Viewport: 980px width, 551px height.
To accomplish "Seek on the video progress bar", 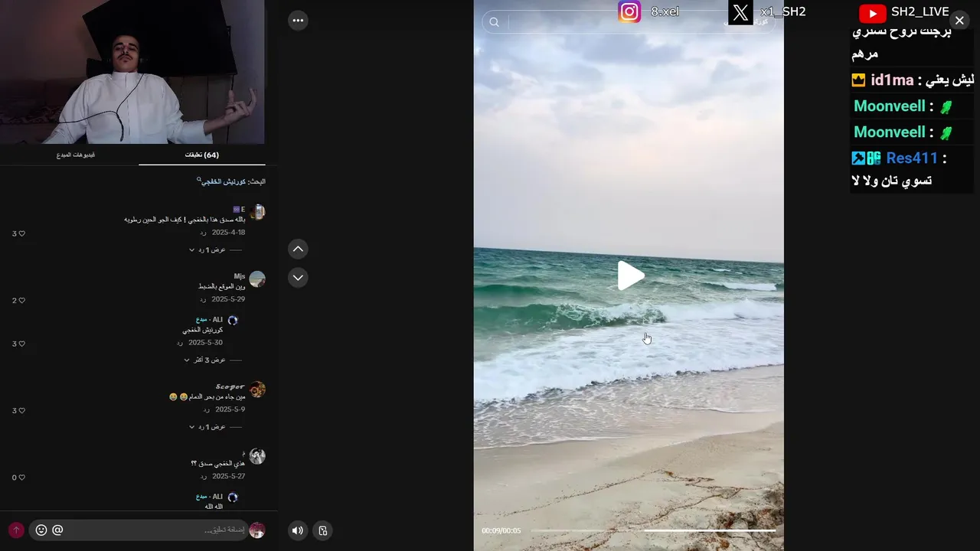I will point(653,530).
